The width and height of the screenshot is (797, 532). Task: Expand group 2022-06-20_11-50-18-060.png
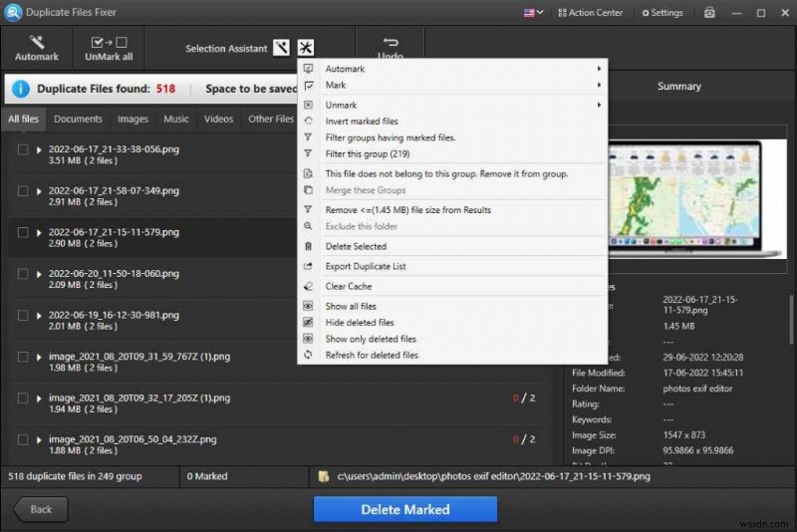tap(39, 274)
